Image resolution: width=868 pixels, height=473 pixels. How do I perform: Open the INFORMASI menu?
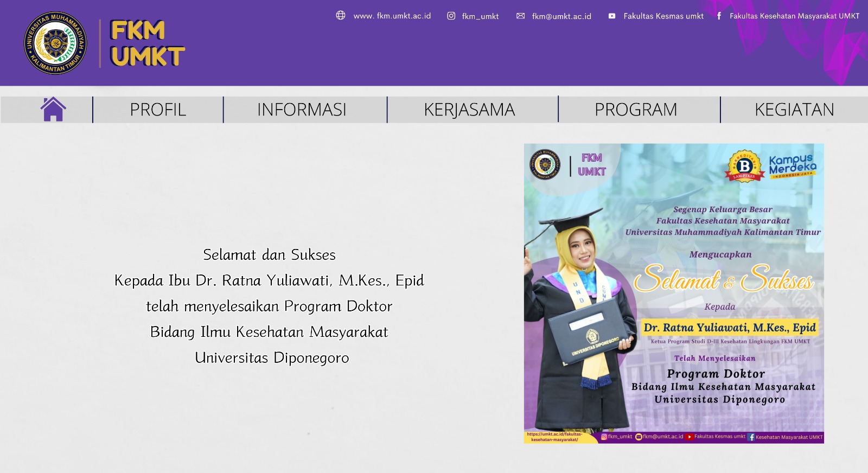(302, 110)
